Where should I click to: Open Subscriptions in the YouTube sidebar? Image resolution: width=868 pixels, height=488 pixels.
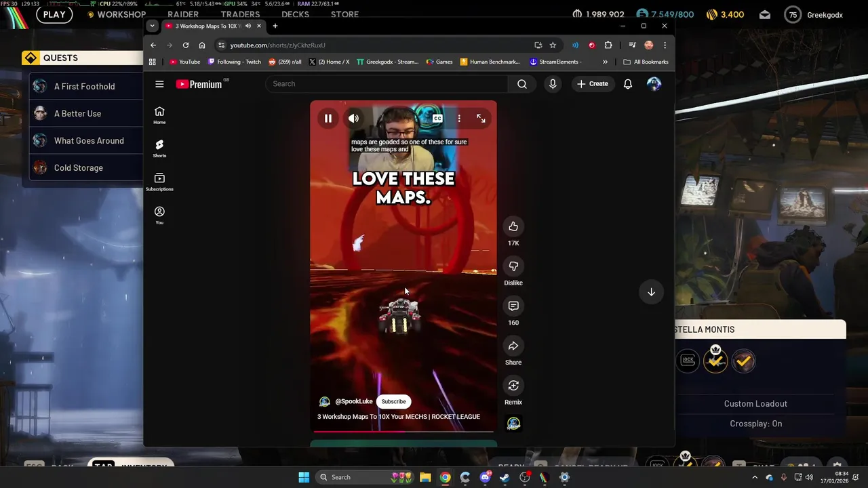pyautogui.click(x=159, y=182)
